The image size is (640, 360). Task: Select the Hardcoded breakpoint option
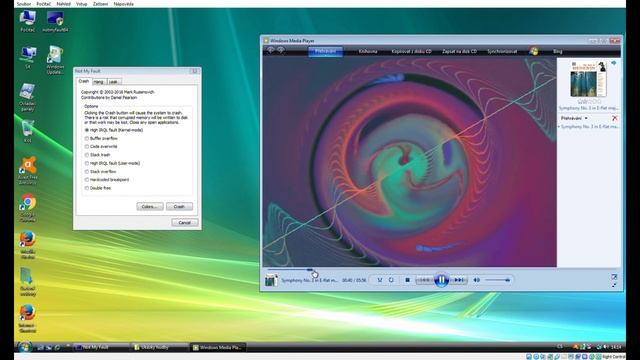click(x=107, y=180)
